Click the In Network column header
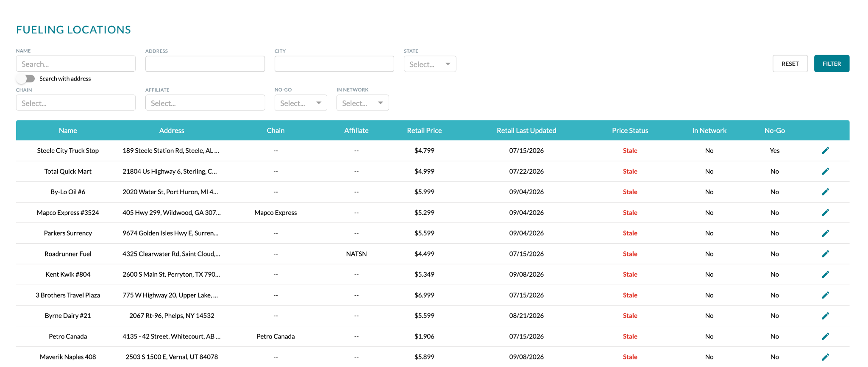The image size is (868, 367). pyautogui.click(x=709, y=131)
